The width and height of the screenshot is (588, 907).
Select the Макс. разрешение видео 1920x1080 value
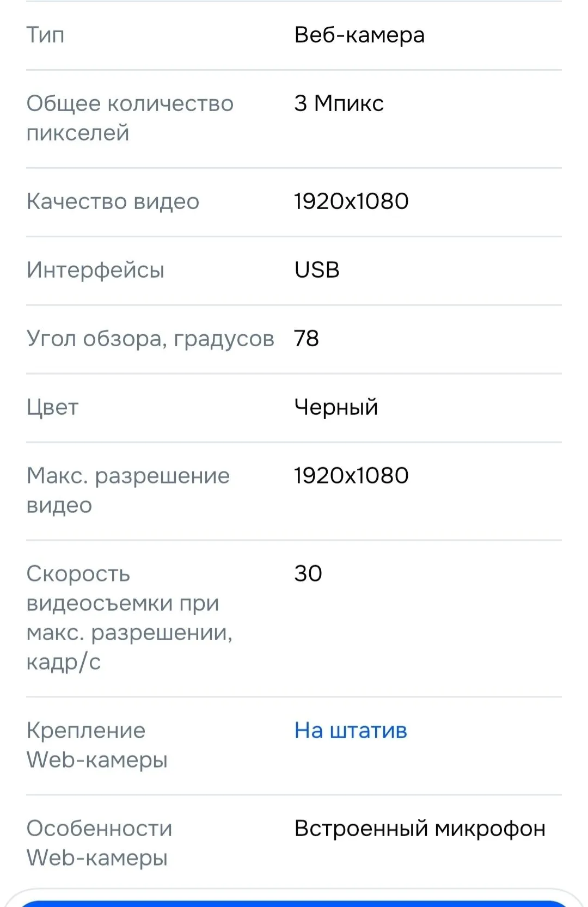[352, 476]
